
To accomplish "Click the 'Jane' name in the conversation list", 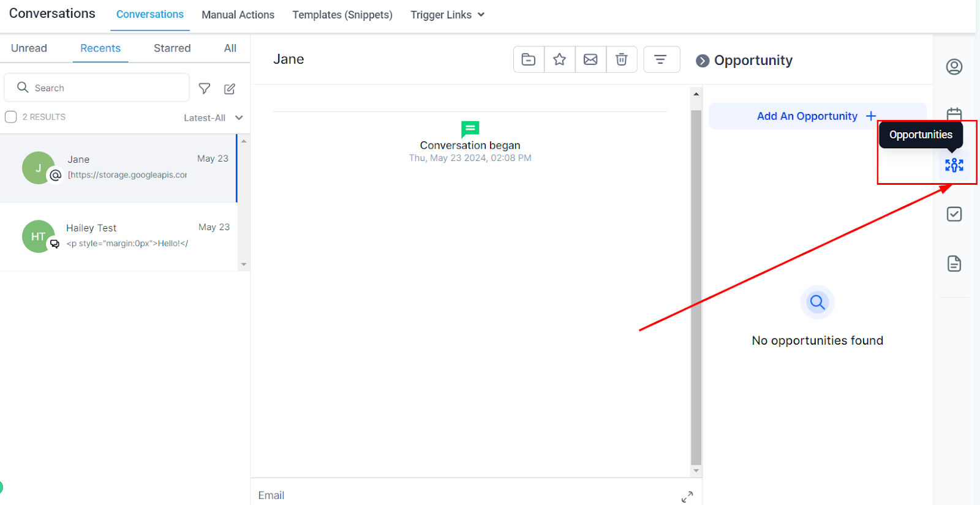I will click(78, 159).
